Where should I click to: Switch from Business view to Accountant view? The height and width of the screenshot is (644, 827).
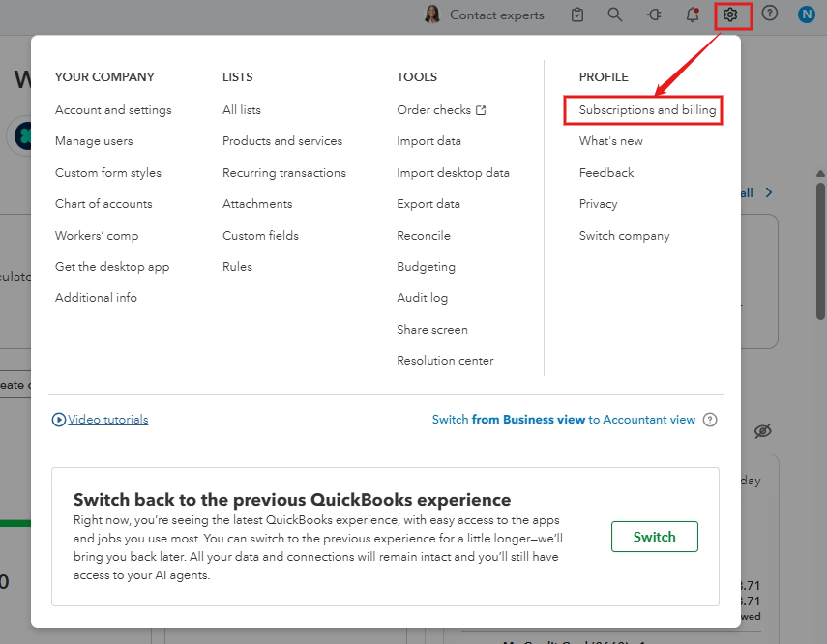coord(564,420)
